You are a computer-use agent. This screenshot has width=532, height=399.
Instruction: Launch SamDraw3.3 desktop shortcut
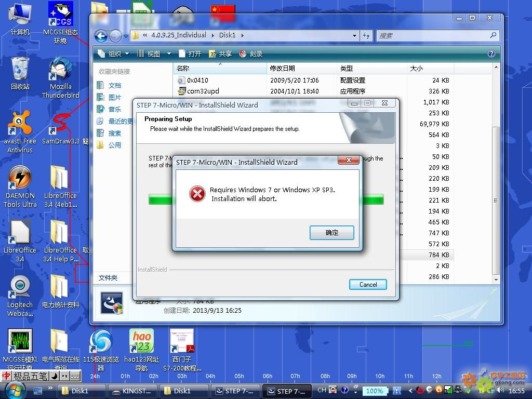point(60,128)
